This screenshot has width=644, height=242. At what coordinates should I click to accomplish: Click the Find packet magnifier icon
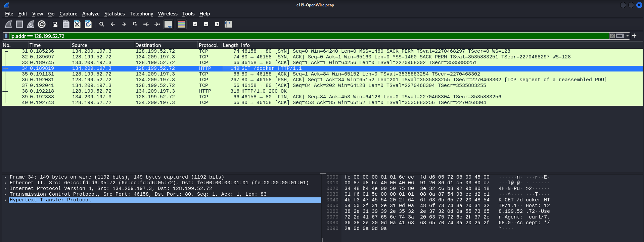pos(102,24)
